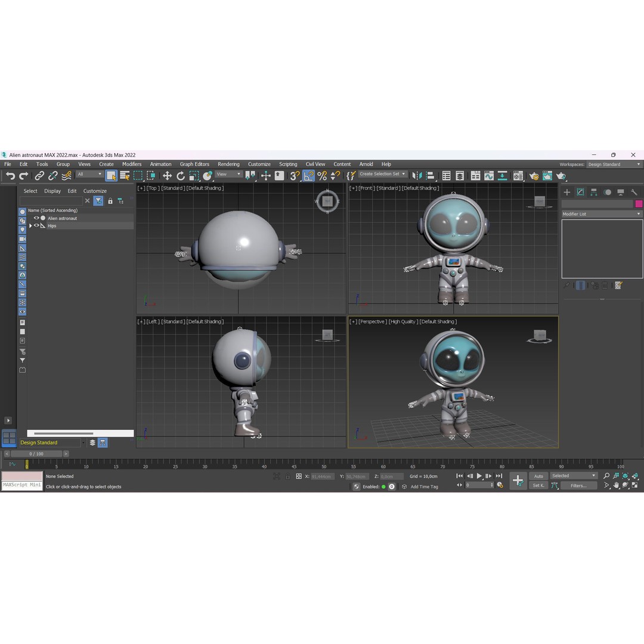Switch to the Modify tab in command panel
Image resolution: width=644 pixels, height=644 pixels.
(580, 192)
